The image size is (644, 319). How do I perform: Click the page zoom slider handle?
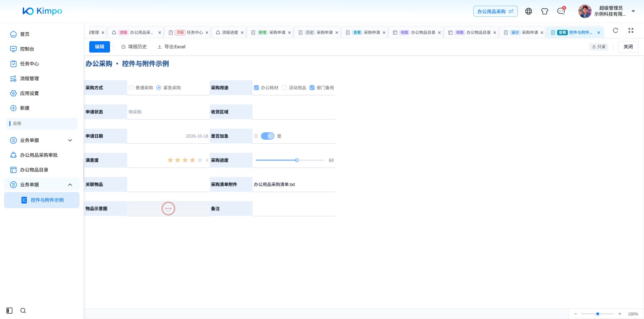[598, 314]
